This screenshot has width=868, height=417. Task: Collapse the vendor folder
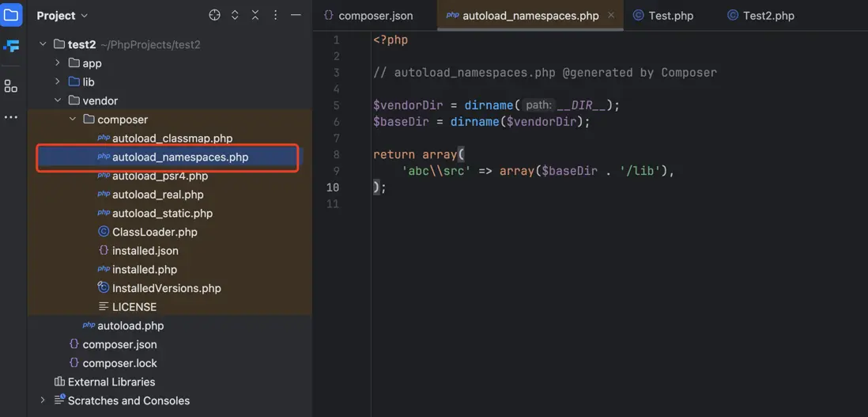58,100
